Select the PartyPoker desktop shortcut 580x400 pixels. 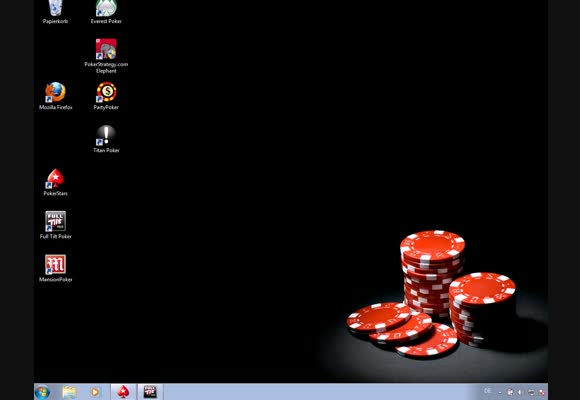(106, 96)
